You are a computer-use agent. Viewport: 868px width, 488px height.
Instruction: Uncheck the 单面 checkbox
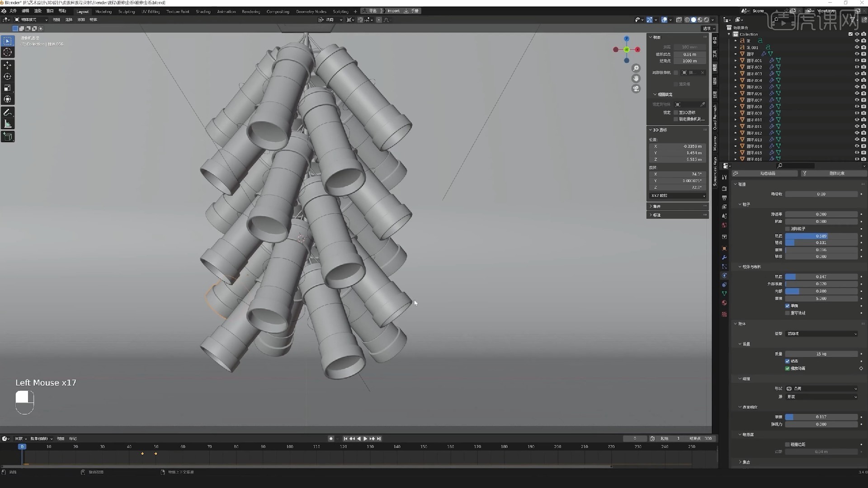click(788, 306)
